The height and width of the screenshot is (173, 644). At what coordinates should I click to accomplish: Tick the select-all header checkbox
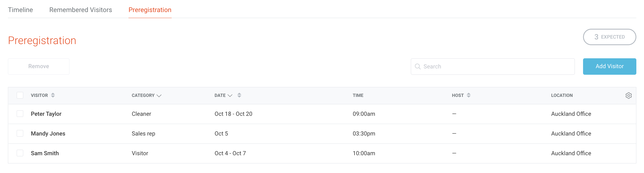coord(20,95)
